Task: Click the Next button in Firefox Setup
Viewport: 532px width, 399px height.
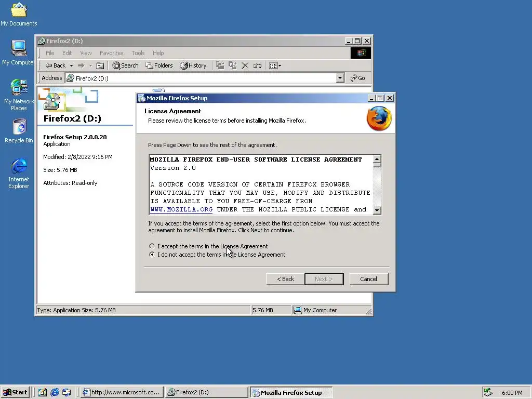Action: [324, 279]
